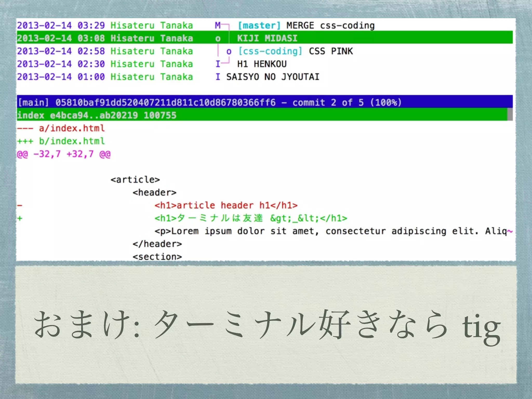Click the red minus sign on removed line
The image size is (532, 399).
[20, 205]
